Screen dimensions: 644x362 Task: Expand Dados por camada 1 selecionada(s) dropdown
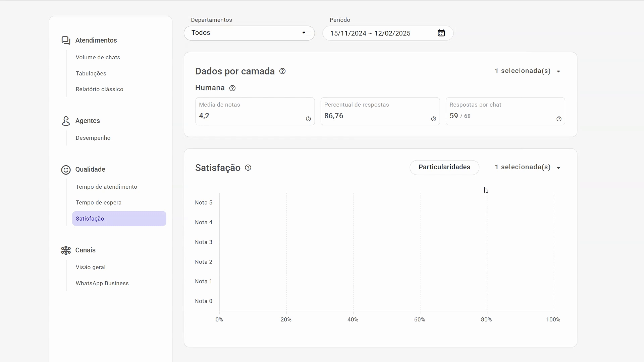(x=528, y=71)
